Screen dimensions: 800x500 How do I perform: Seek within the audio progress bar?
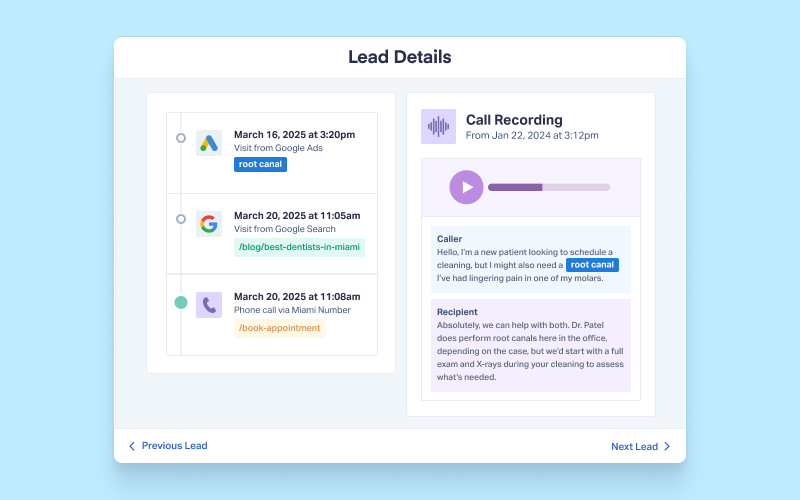(549, 187)
